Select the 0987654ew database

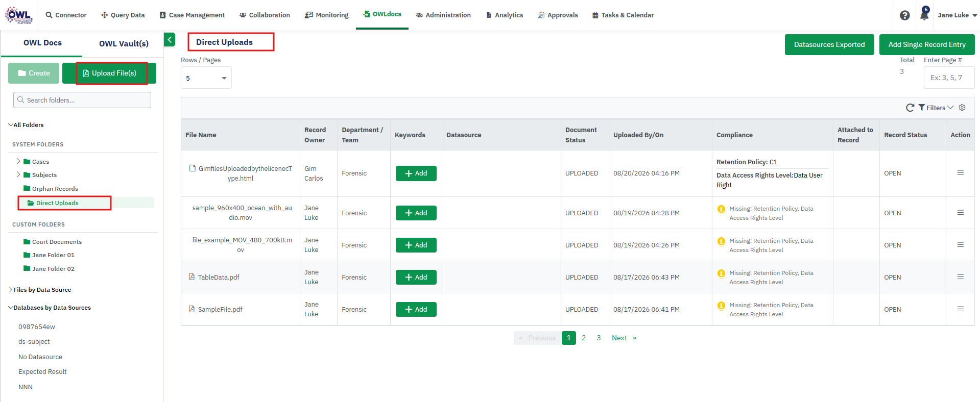37,327
